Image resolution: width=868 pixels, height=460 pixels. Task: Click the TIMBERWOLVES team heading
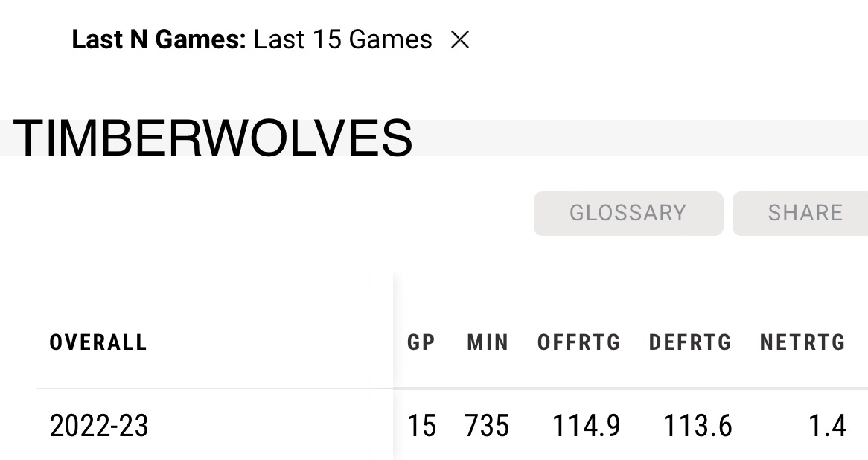pos(213,138)
